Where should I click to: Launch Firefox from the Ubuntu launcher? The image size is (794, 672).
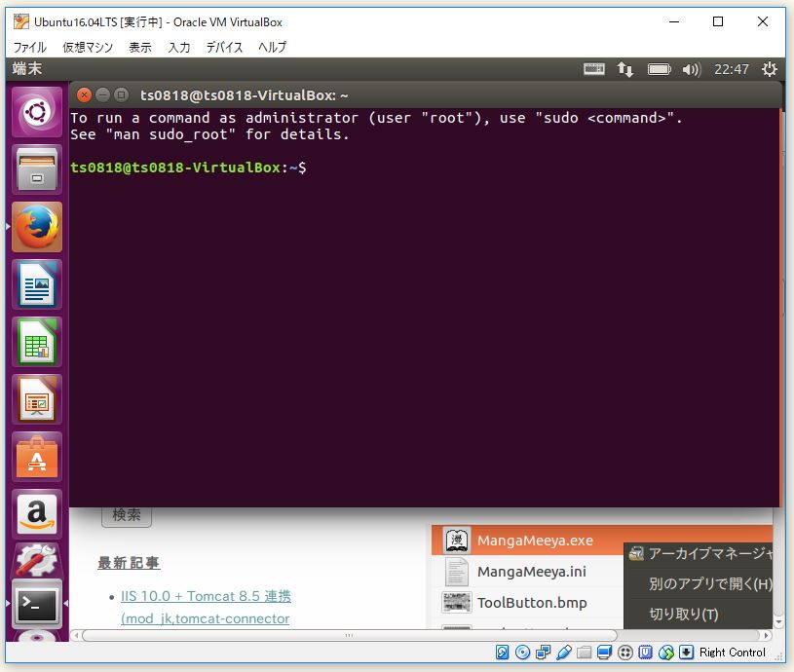(37, 227)
